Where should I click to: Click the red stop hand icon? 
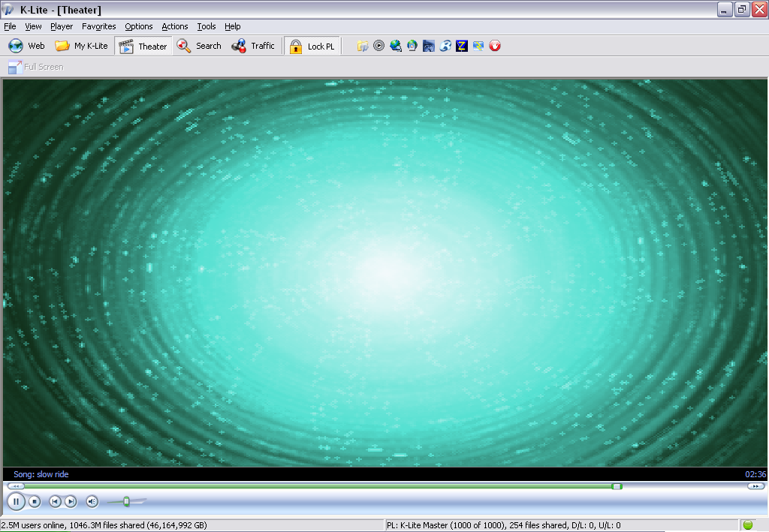tap(495, 46)
